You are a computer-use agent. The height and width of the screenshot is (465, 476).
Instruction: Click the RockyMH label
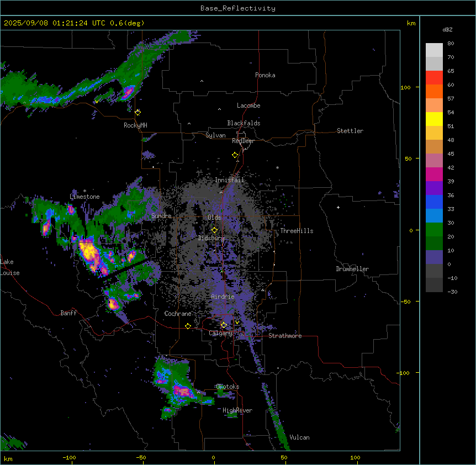(135, 125)
